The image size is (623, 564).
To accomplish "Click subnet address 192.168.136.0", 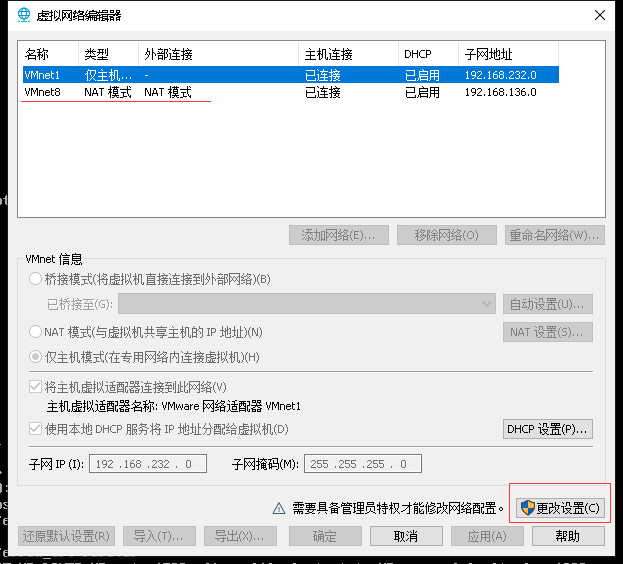I will tap(501, 92).
